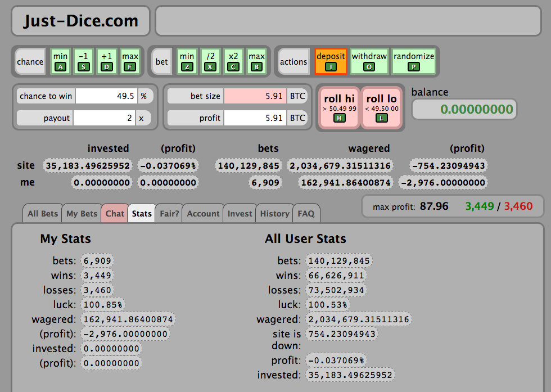Viewport: 551px width, 392px height.
Task: Click My Stats wins value 3,449
Action: [x=97, y=275]
